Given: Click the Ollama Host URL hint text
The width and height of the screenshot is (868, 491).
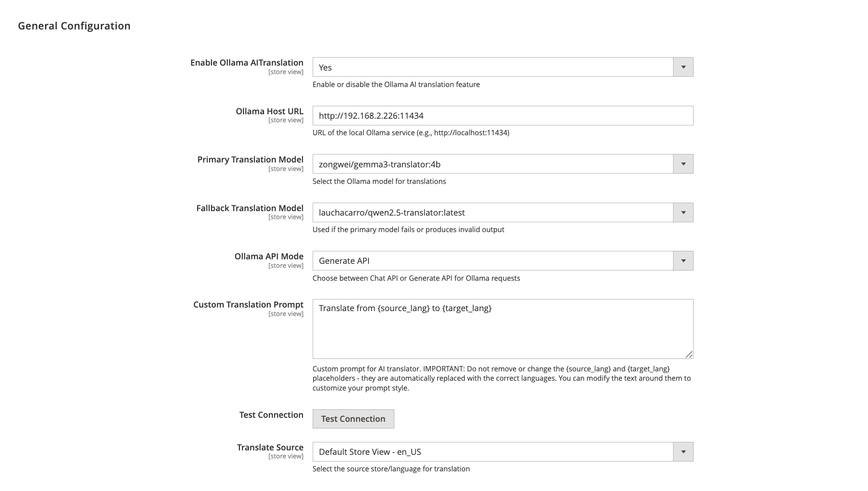Looking at the screenshot, I should (x=411, y=133).
